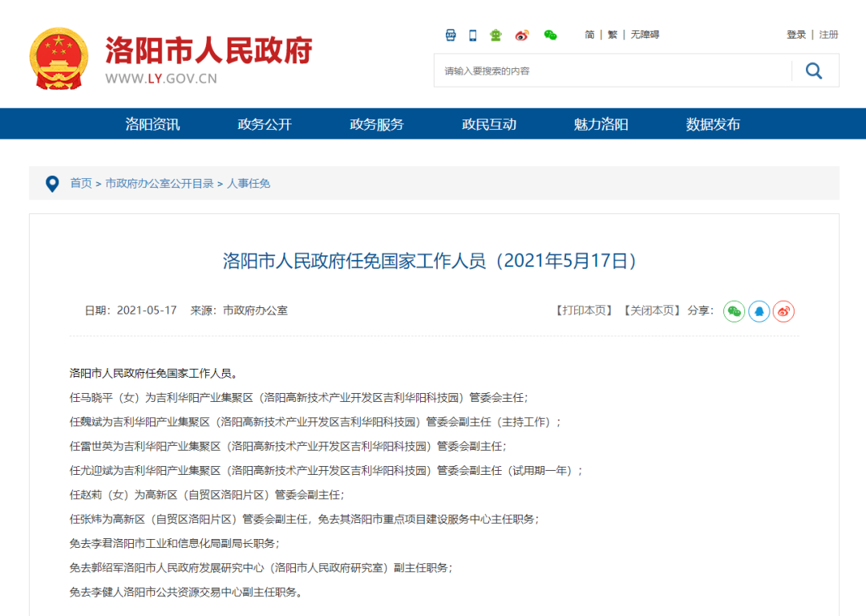Image resolution: width=866 pixels, height=616 pixels.
Task: Click the line about 任雷世英
Action: pyautogui.click(x=288, y=447)
